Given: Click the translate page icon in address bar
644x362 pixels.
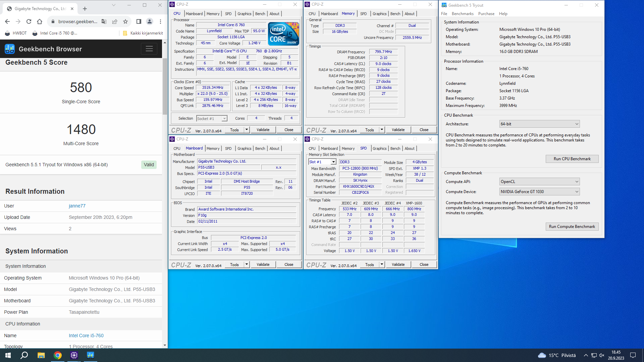Looking at the screenshot, I should (104, 21).
